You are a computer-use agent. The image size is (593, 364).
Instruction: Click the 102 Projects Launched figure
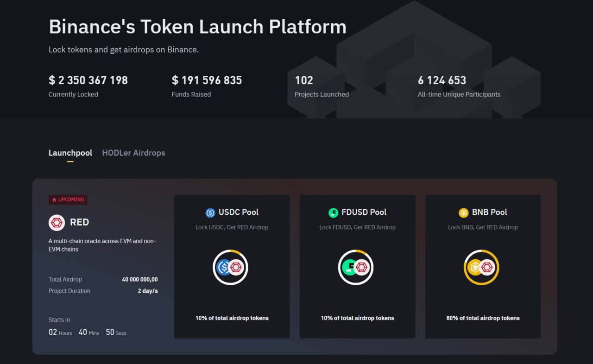click(x=304, y=80)
